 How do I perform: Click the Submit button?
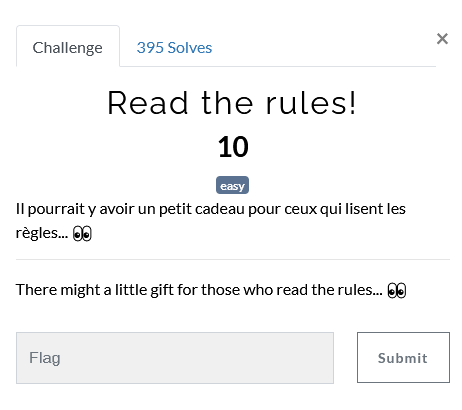tap(403, 357)
